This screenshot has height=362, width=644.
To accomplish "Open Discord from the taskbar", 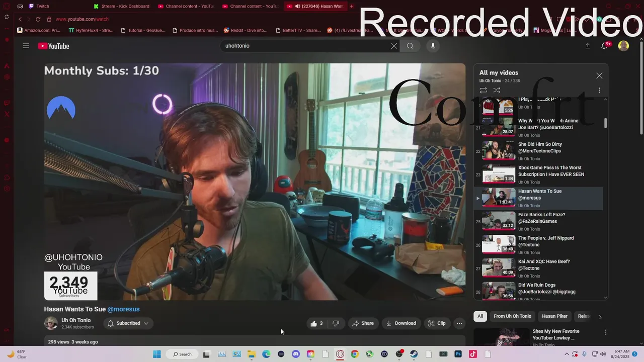I will click(x=296, y=354).
